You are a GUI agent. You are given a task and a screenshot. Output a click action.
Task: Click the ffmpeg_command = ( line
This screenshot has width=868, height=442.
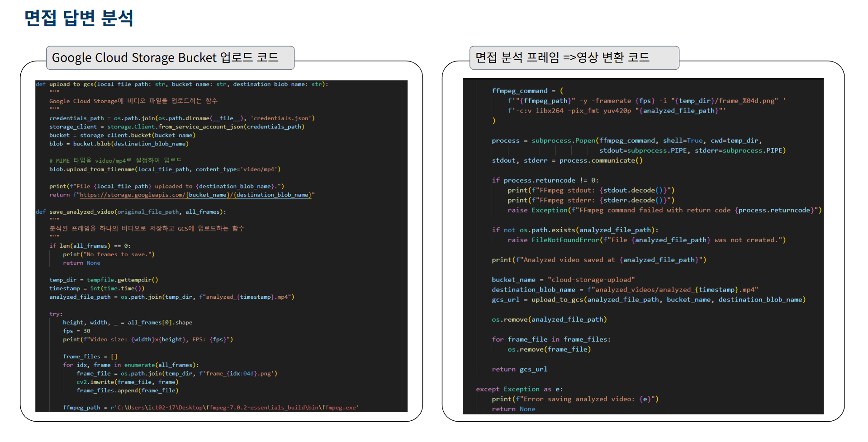[x=527, y=91]
